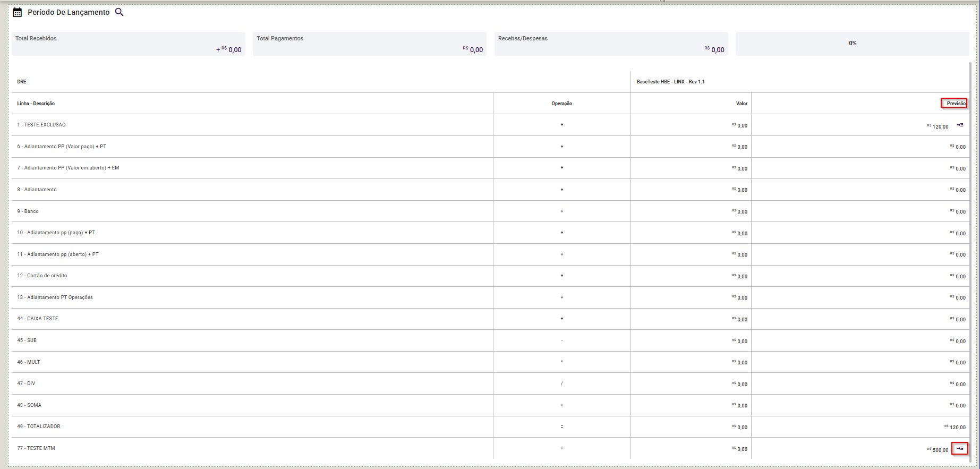Select row 6 - Adiantamento PP (Valor pago) + PT
This screenshot has height=469, width=980.
[x=491, y=147]
